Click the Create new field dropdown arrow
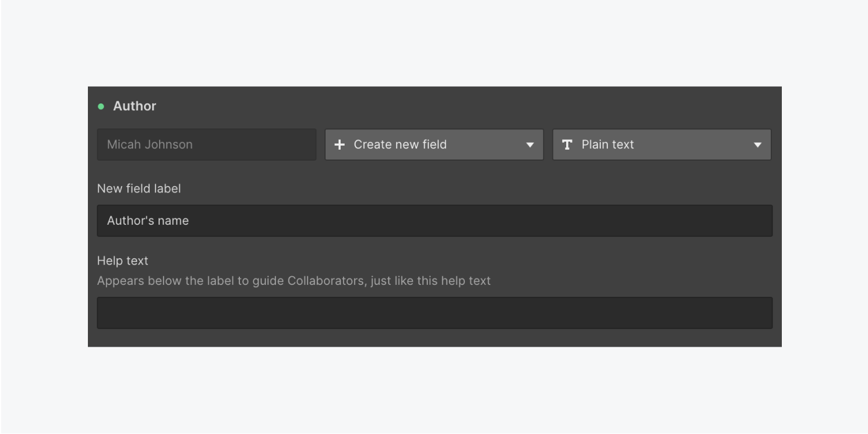This screenshot has width=868, height=434. click(530, 145)
